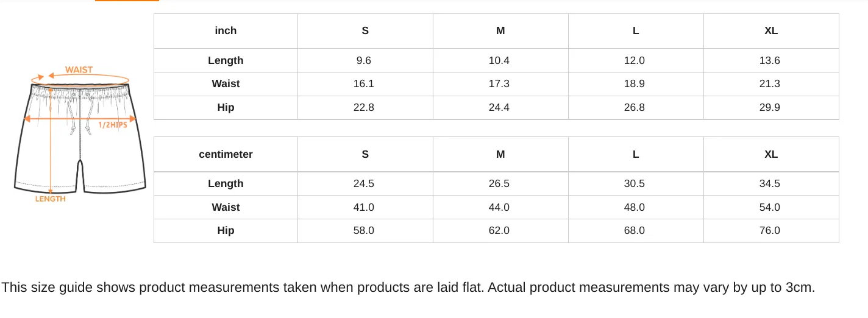
Task: Click the orange active tab indicator at top
Action: click(x=127, y=1)
